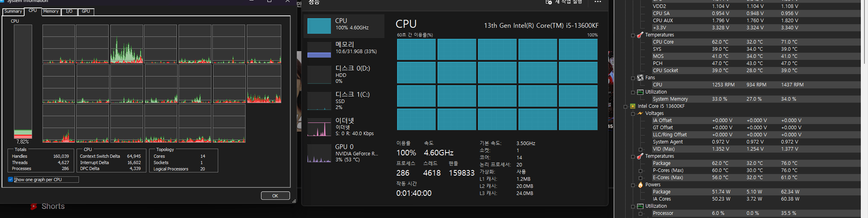Click Utilization graph icon above System Memory row
The height and width of the screenshot is (218, 868).
coord(640,92)
